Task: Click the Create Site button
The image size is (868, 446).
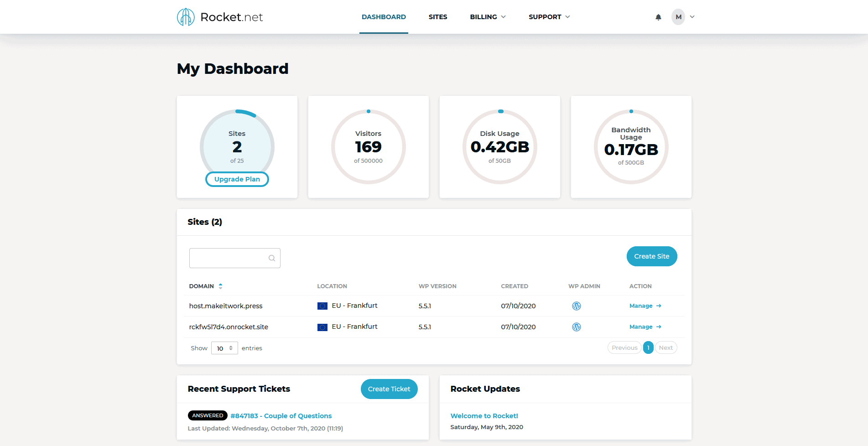Action: (652, 256)
